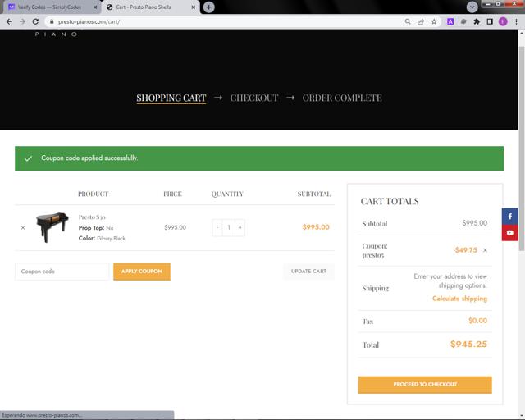Click the address bar URL presto-pianos.com/cart/
525x420 pixels.
(x=89, y=22)
